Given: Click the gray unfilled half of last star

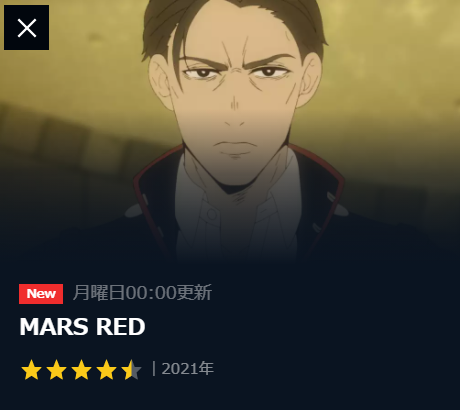Looking at the screenshot, I should [137, 371].
